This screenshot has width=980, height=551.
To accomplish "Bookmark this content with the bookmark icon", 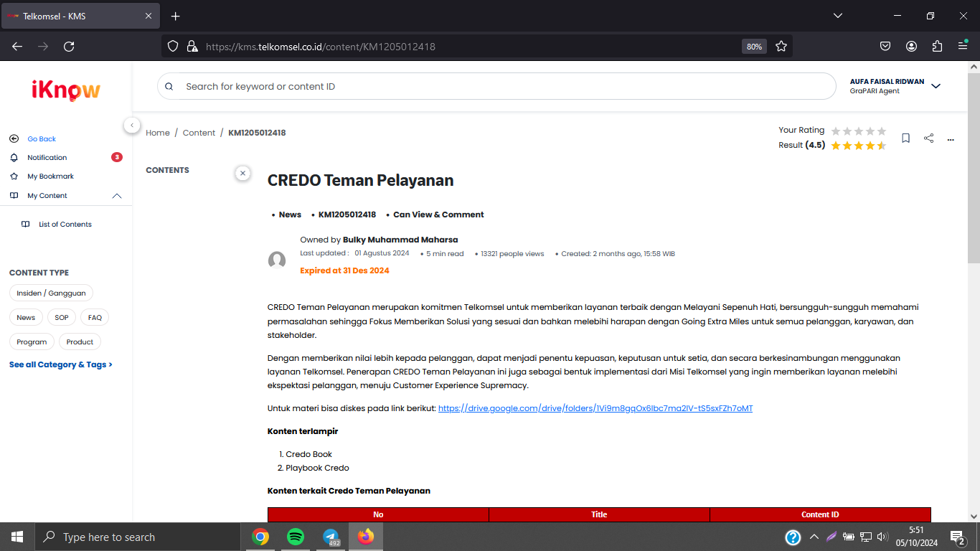I will point(905,138).
